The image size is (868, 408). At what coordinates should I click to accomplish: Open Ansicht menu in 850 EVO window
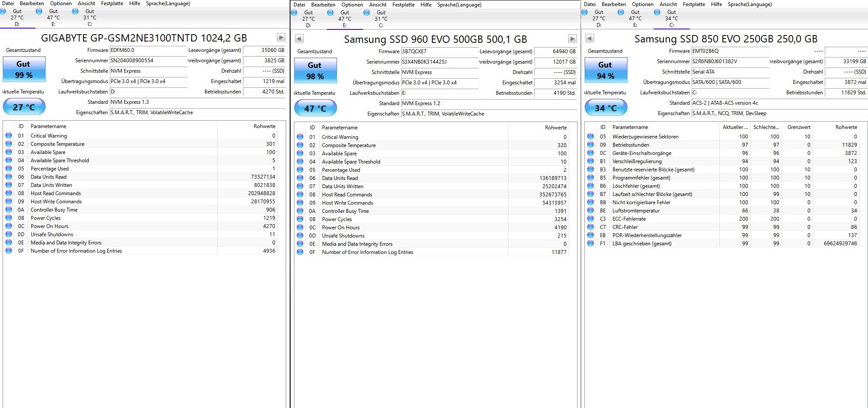(x=668, y=4)
